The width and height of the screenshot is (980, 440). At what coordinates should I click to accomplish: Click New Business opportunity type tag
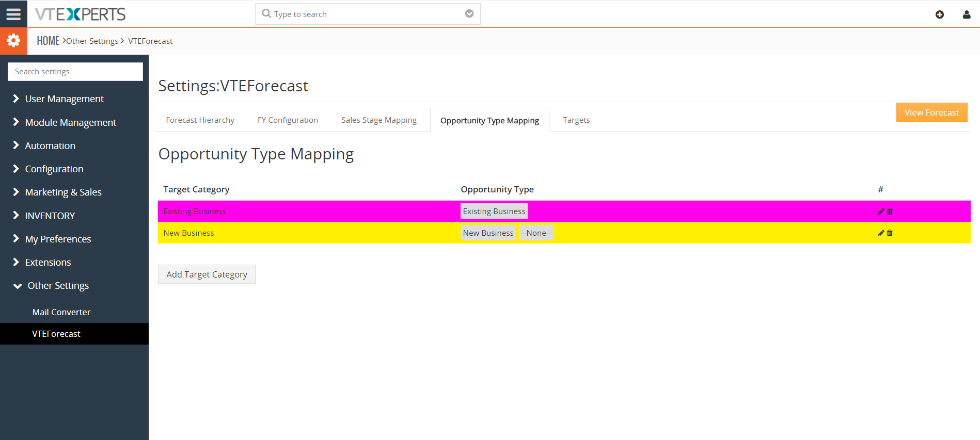point(488,233)
